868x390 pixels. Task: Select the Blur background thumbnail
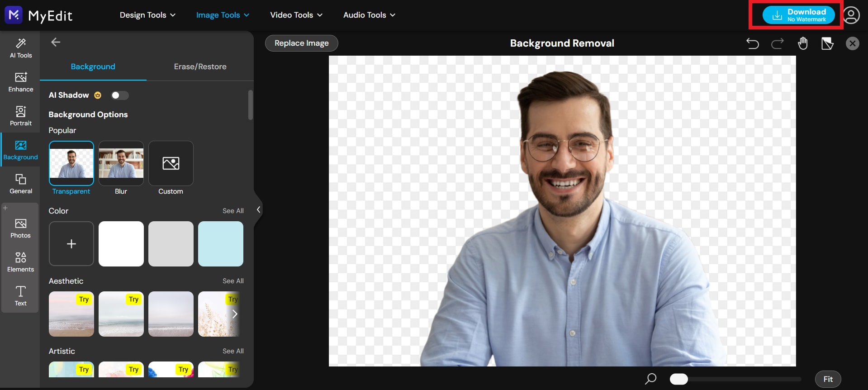point(121,163)
